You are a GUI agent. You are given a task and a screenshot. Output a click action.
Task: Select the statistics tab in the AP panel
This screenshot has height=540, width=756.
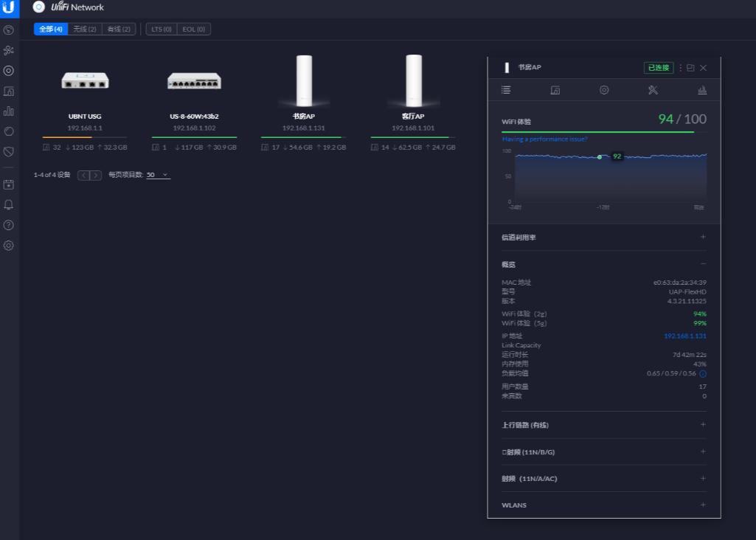(701, 89)
